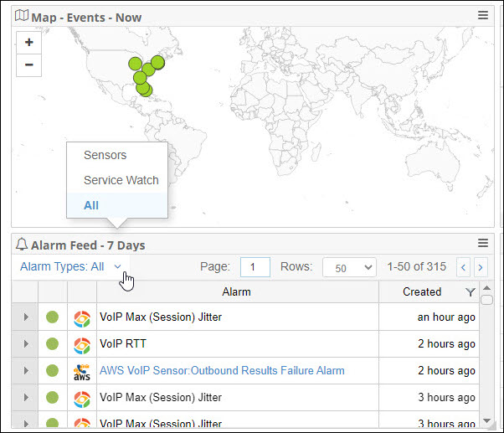
Task: Open the Alarm Types dropdown
Action: click(70, 266)
